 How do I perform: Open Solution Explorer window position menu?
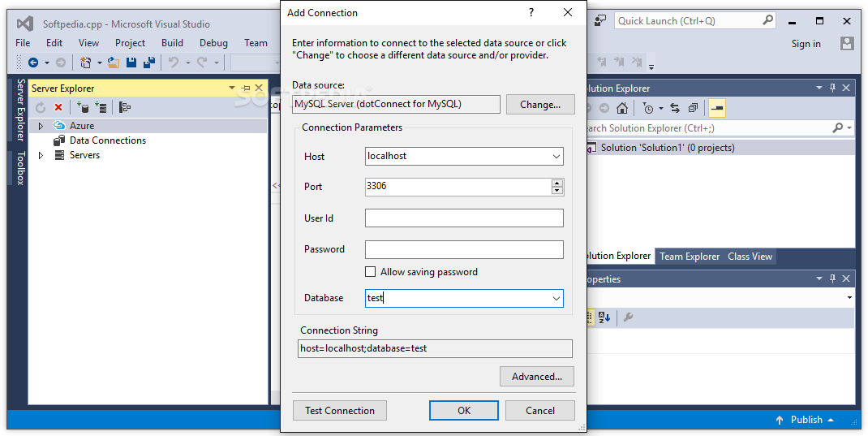click(819, 88)
